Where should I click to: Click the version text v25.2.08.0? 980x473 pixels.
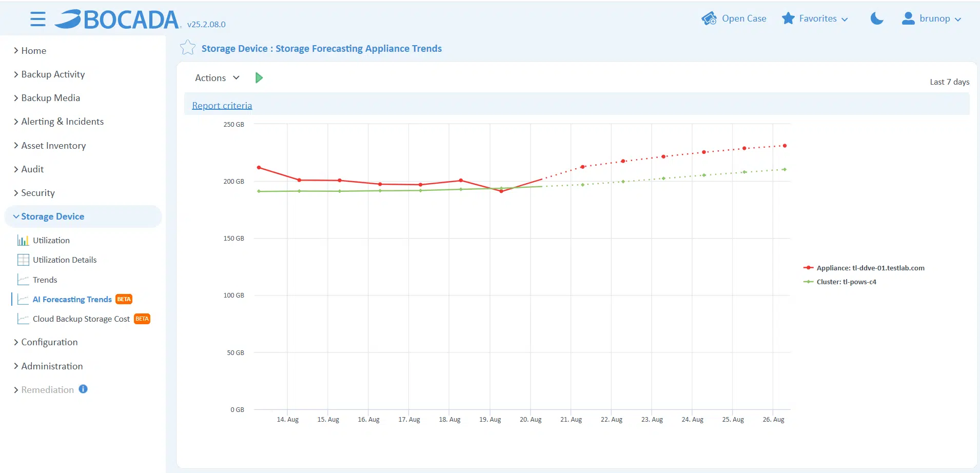click(206, 24)
